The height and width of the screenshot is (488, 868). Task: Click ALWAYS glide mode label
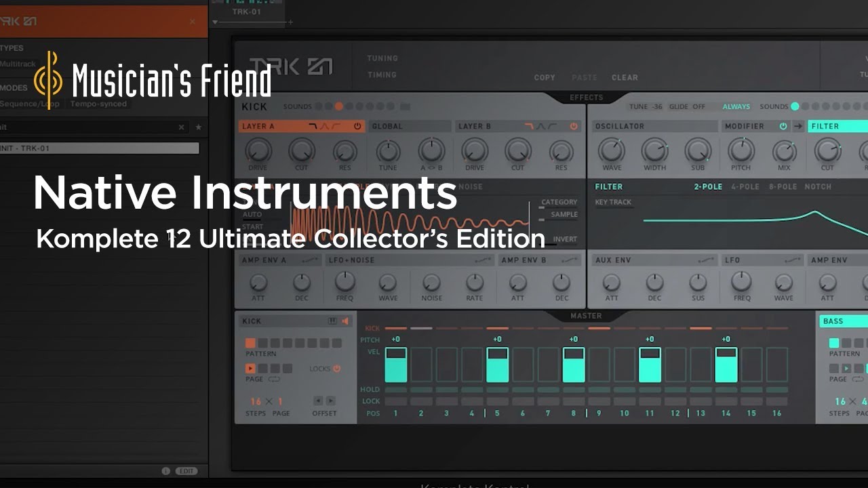(x=736, y=106)
